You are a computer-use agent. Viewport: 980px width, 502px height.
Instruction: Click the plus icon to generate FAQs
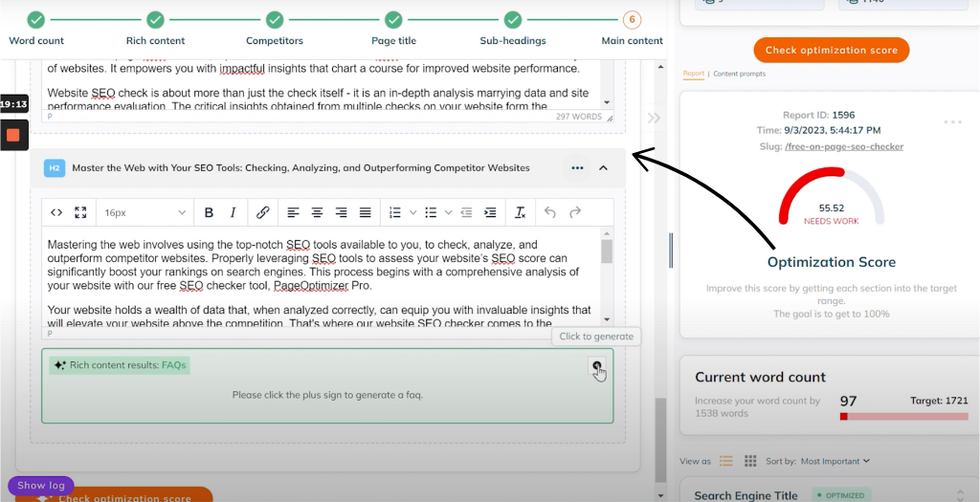tap(597, 366)
